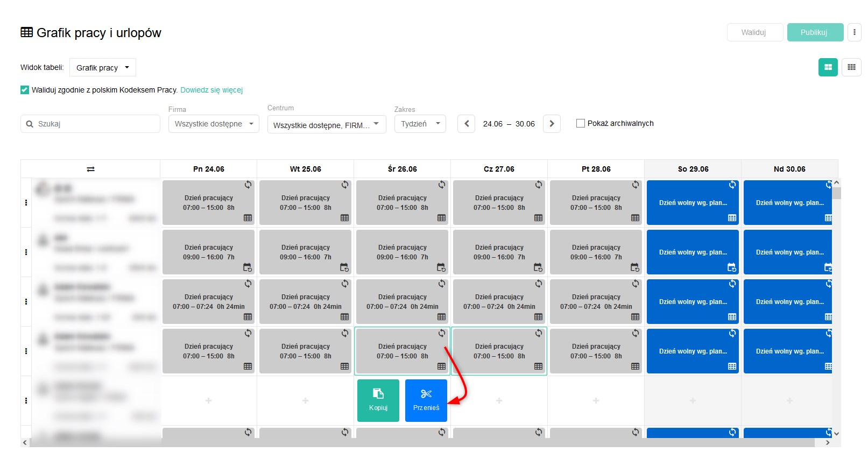Add shift with plus under Pt 28.06
This screenshot has width=868, height=452.
coord(596,400)
